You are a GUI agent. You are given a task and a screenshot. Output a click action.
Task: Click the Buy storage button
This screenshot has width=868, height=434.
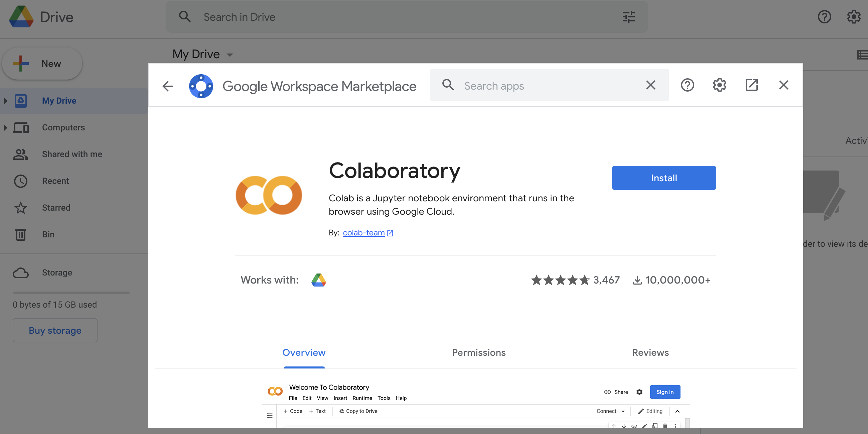tap(55, 330)
